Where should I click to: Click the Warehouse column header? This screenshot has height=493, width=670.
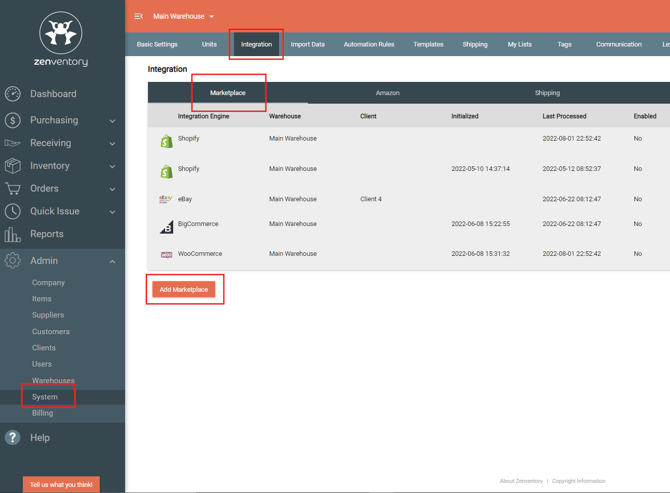pos(285,116)
